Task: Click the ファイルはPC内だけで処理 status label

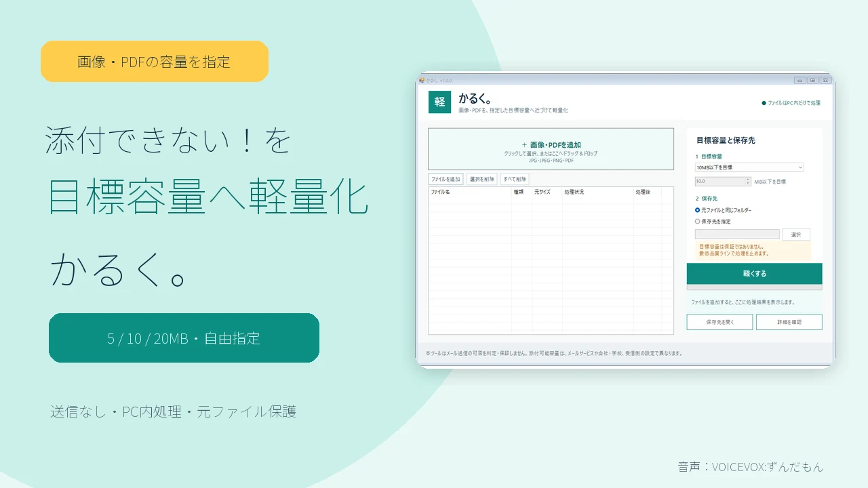Action: point(791,103)
